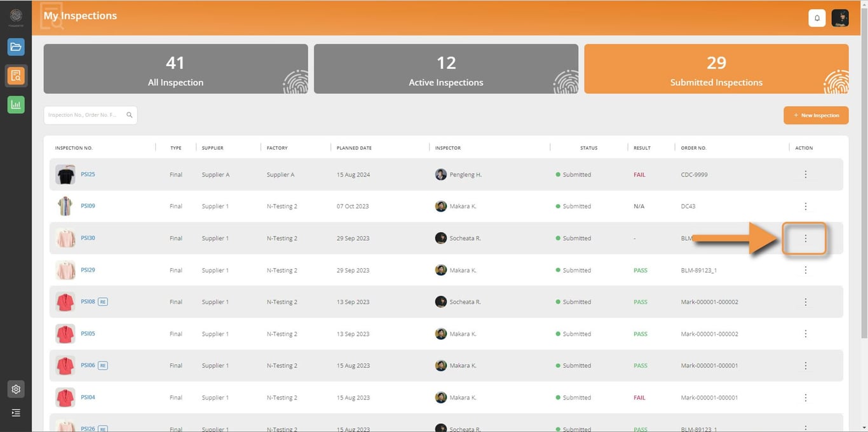Open inspection PSI30 link
The width and height of the screenshot is (868, 432).
(x=88, y=238)
